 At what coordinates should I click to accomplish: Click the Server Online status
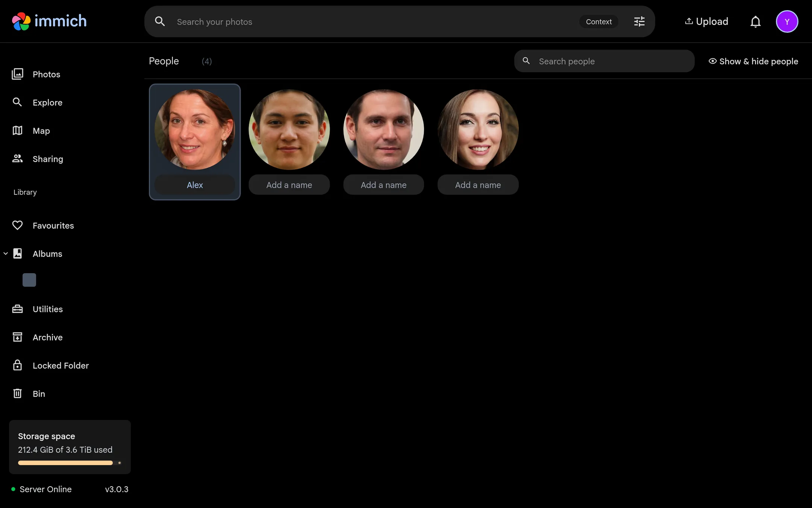click(41, 489)
